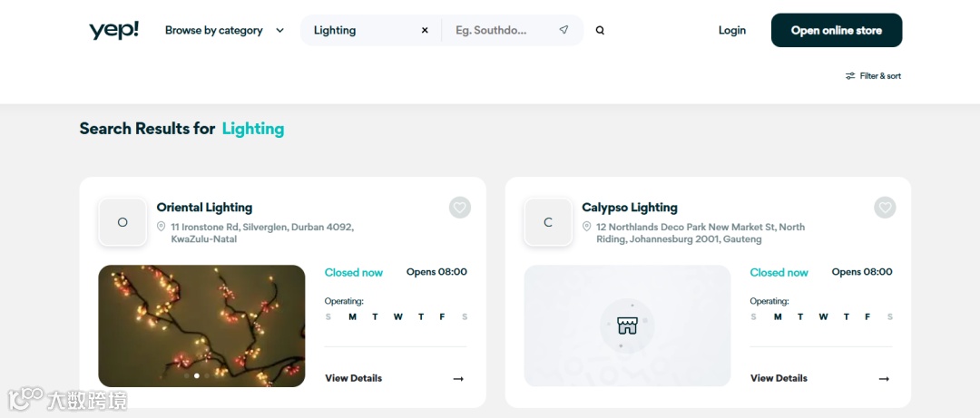Click Opens 08:00 on Oriental Lighting card
This screenshot has width=980, height=418.
point(436,272)
